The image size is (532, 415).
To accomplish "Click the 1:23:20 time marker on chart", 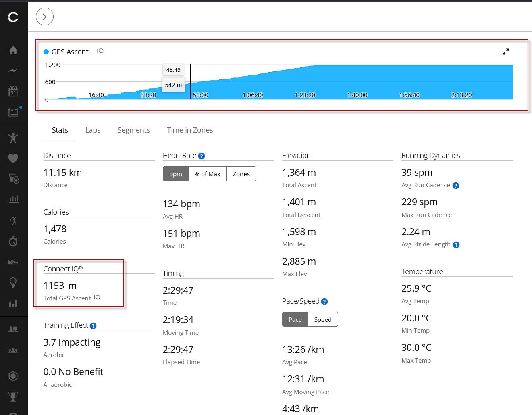I will pyautogui.click(x=305, y=95).
